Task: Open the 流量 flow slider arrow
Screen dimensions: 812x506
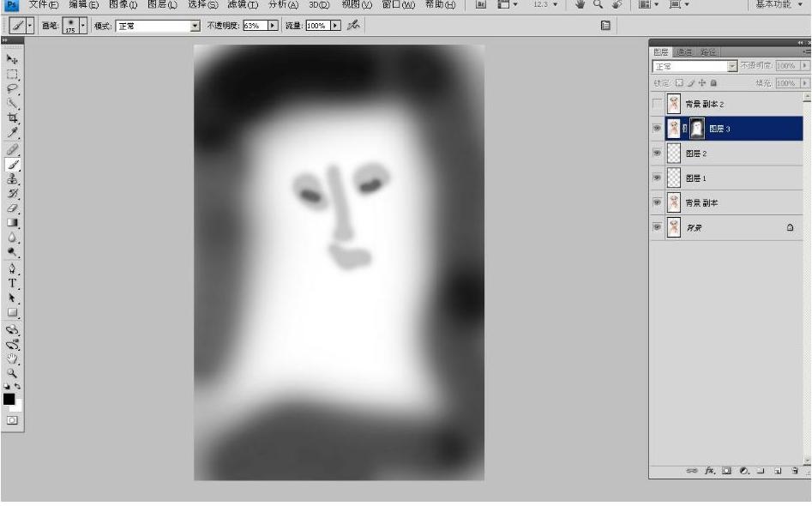Action: pyautogui.click(x=335, y=26)
